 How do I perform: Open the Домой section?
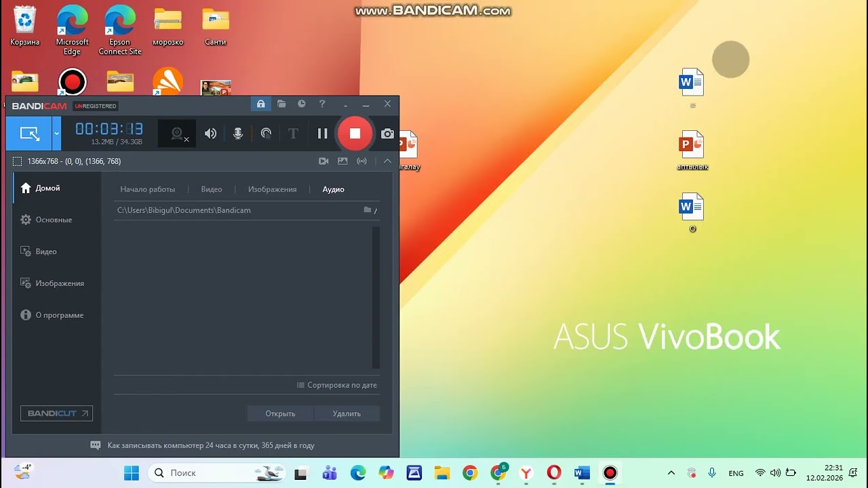pyautogui.click(x=57, y=188)
